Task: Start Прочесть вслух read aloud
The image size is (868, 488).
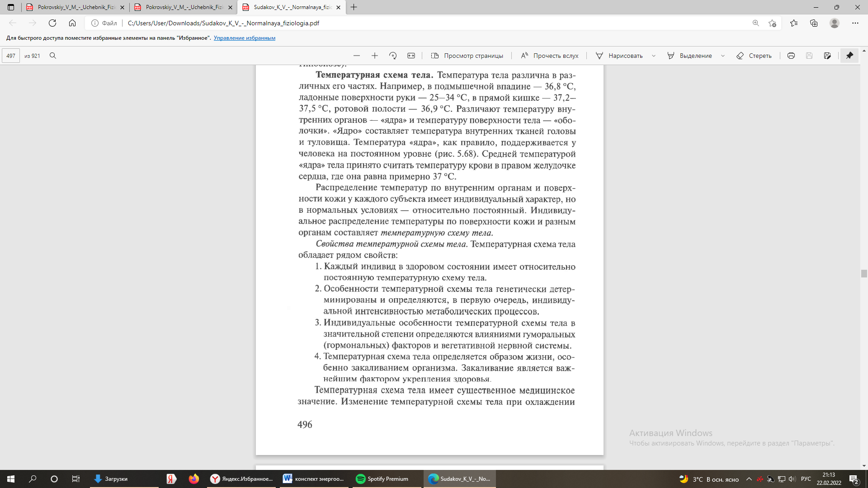Action: (550, 56)
